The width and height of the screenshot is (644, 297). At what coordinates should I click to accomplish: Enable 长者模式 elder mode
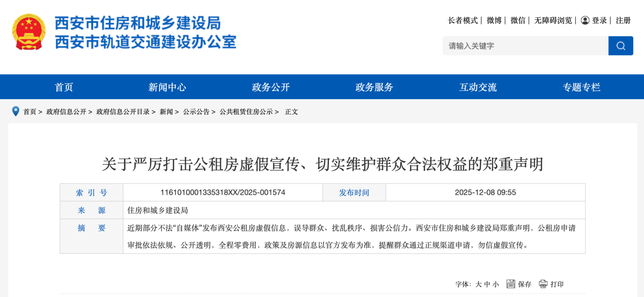pos(463,20)
